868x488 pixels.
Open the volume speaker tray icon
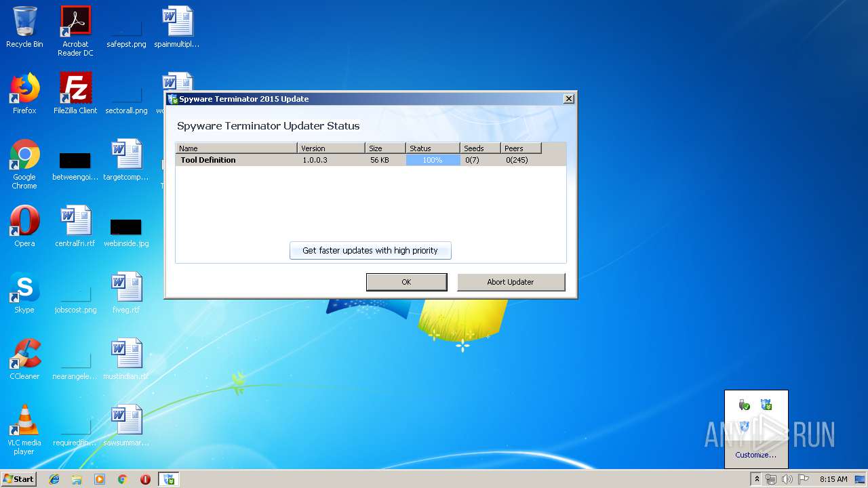pyautogui.click(x=787, y=479)
